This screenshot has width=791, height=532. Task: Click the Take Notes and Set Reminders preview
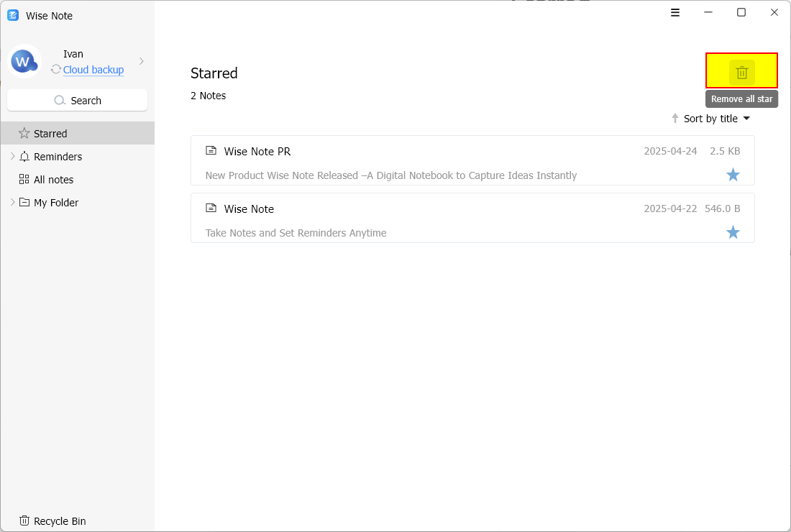click(x=296, y=233)
